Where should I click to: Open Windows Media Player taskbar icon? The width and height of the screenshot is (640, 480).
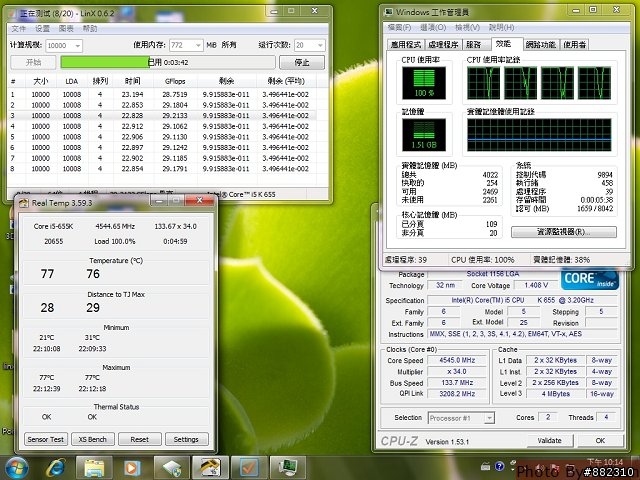(x=131, y=468)
